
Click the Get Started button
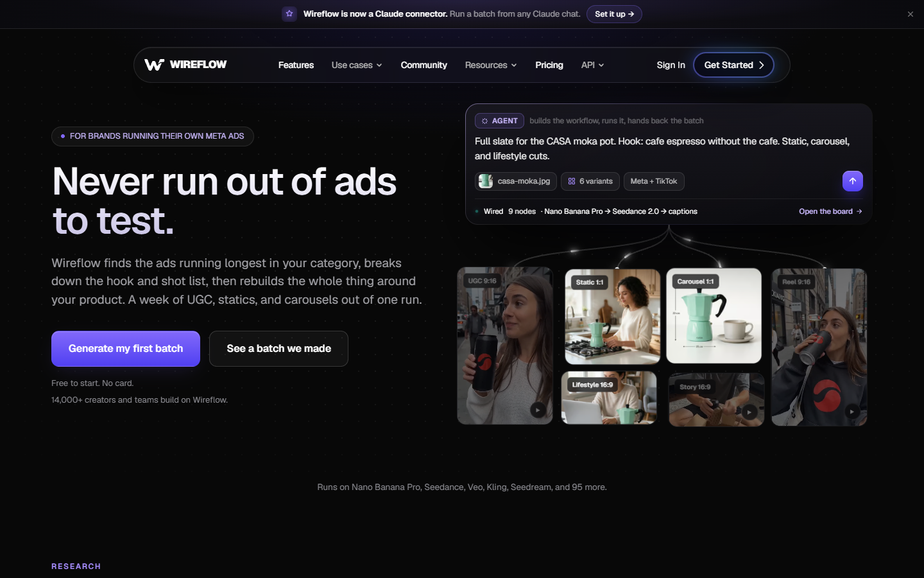pyautogui.click(x=733, y=65)
